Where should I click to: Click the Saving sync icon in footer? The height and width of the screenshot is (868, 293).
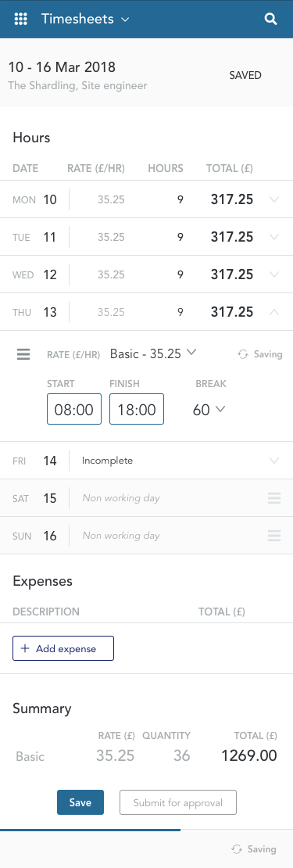pos(237,849)
